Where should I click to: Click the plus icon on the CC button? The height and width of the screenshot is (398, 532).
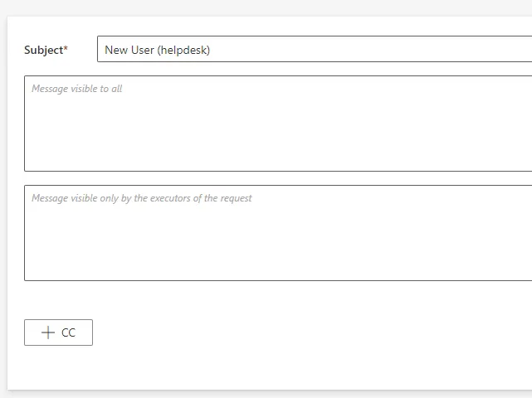click(x=48, y=332)
